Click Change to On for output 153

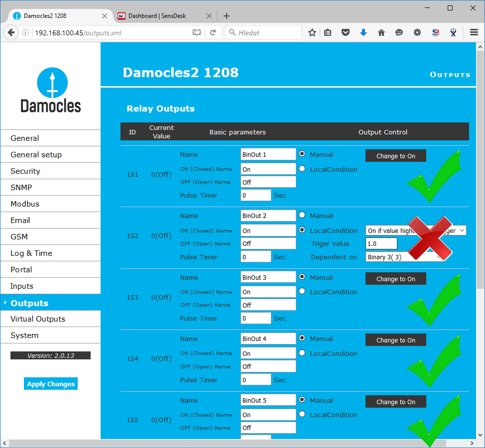click(x=395, y=279)
